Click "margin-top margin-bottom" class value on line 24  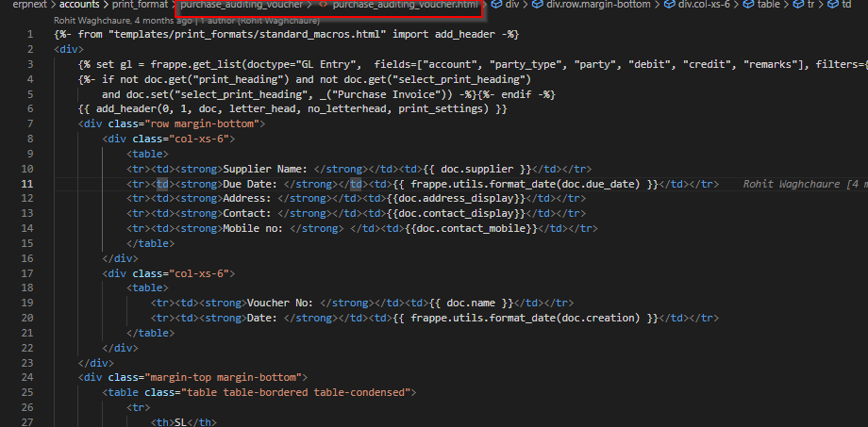[223, 378]
